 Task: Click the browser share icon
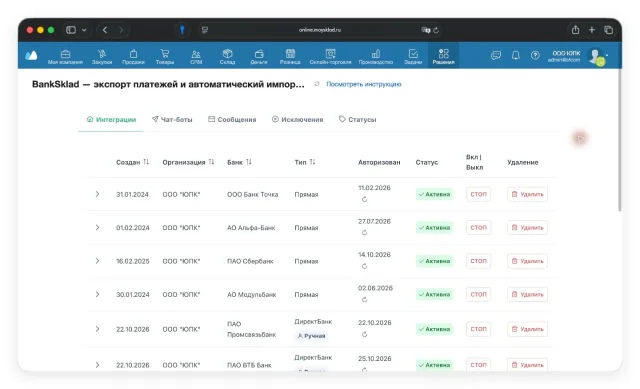(x=576, y=29)
